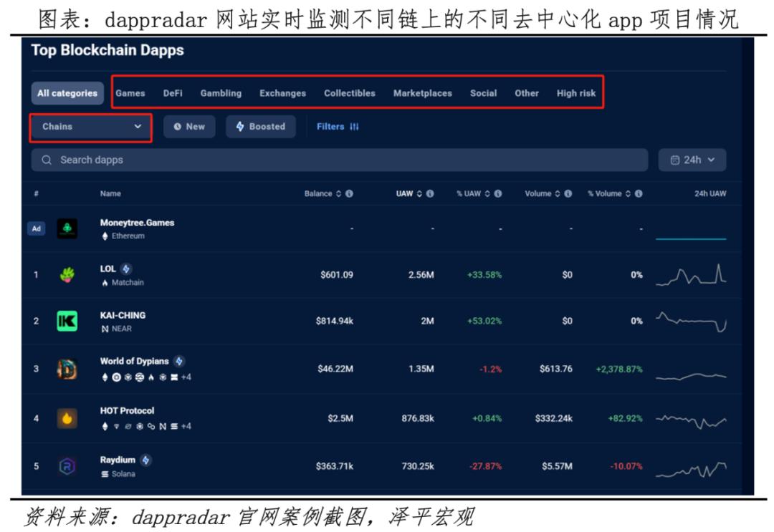Viewport: 774px width, 532px height.
Task: Toggle Volume column sorting
Action: click(x=558, y=193)
